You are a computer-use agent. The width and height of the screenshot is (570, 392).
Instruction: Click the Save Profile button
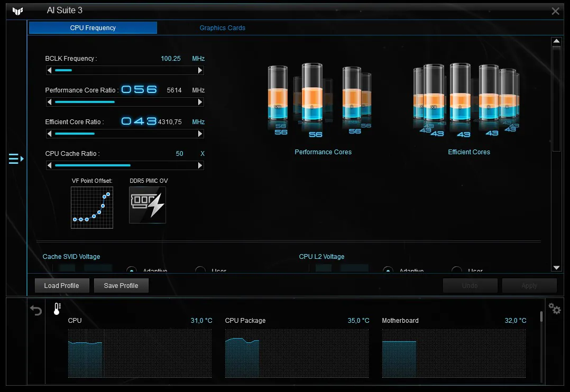[x=121, y=286]
